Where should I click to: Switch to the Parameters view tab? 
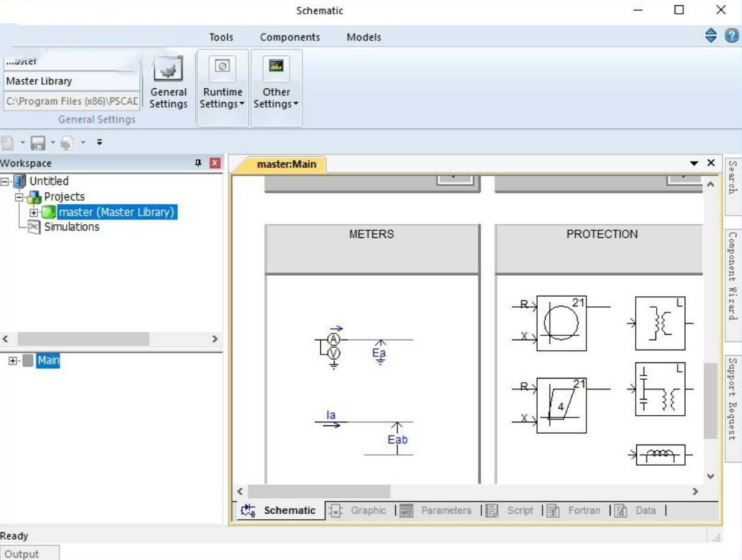(x=437, y=511)
